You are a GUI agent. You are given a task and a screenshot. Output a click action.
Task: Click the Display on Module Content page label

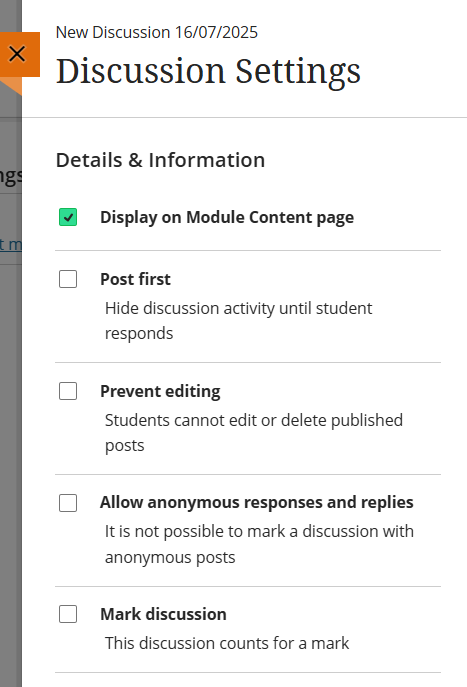pos(227,217)
